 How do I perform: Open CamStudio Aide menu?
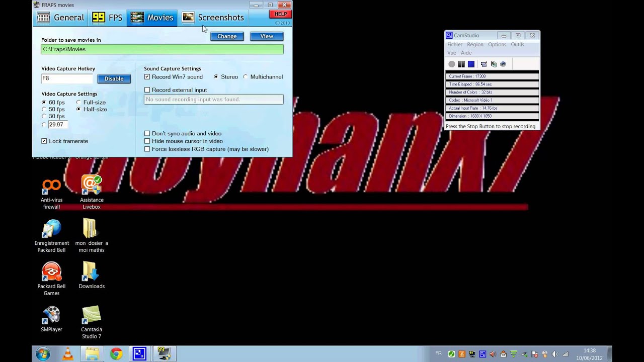[466, 53]
